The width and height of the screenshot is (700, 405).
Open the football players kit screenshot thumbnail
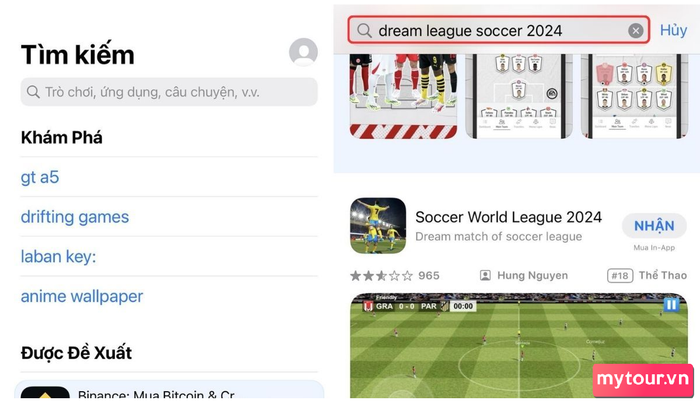click(x=404, y=96)
